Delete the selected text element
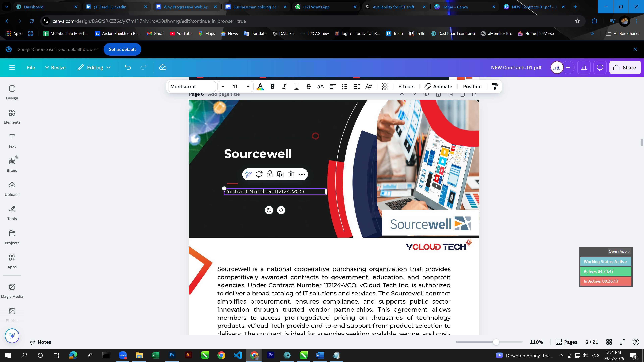The height and width of the screenshot is (362, 644). tap(291, 174)
